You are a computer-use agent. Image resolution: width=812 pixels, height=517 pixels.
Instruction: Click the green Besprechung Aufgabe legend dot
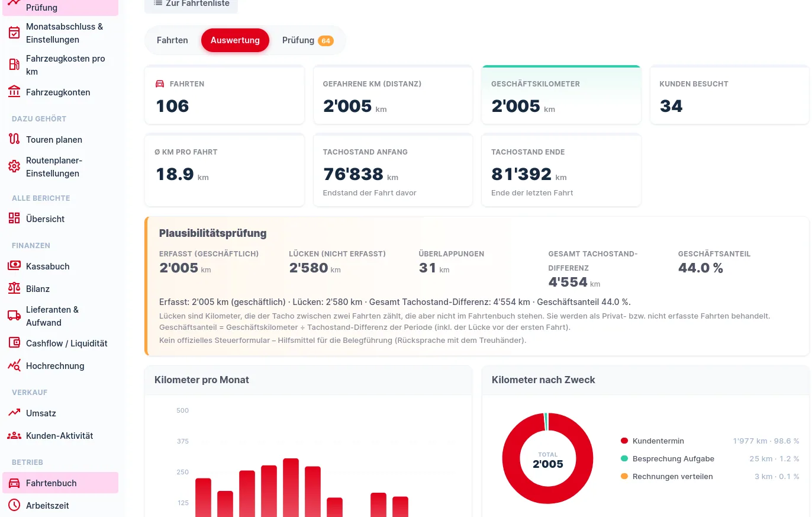[624, 458]
